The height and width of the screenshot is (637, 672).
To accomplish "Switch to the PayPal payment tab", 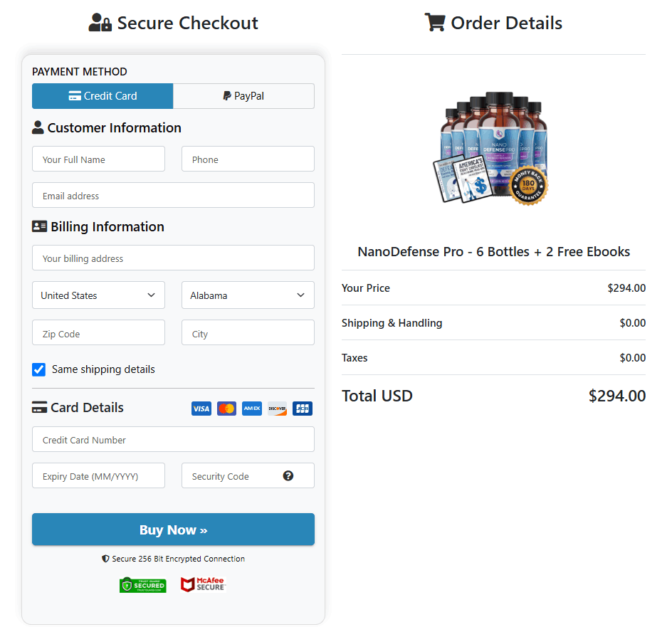I will 243,96.
